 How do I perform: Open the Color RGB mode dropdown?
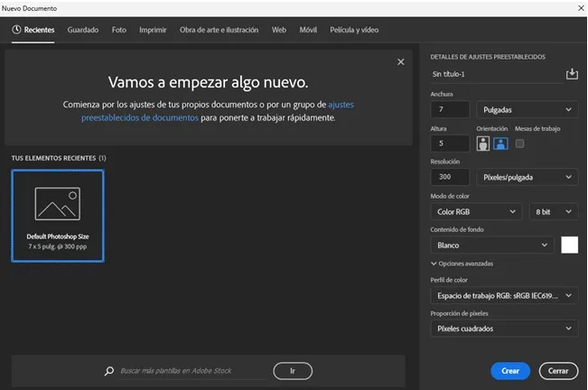(x=476, y=211)
